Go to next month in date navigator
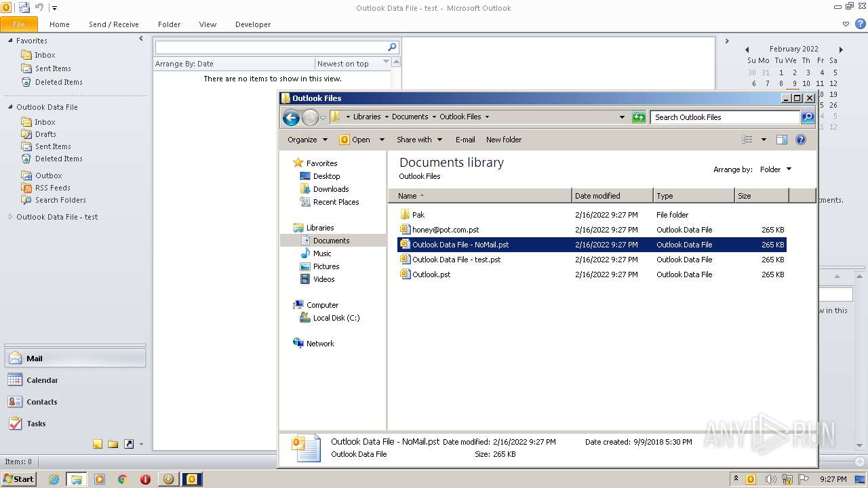868x488 pixels. click(x=841, y=49)
